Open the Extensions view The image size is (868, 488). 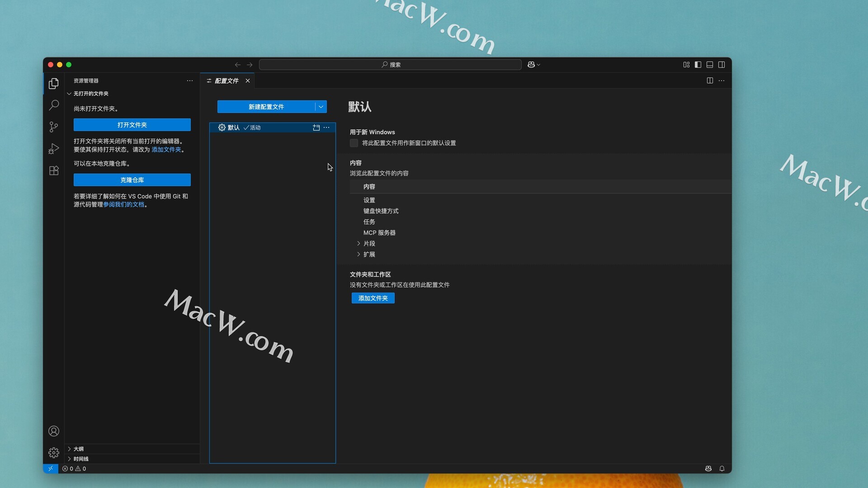click(x=54, y=170)
